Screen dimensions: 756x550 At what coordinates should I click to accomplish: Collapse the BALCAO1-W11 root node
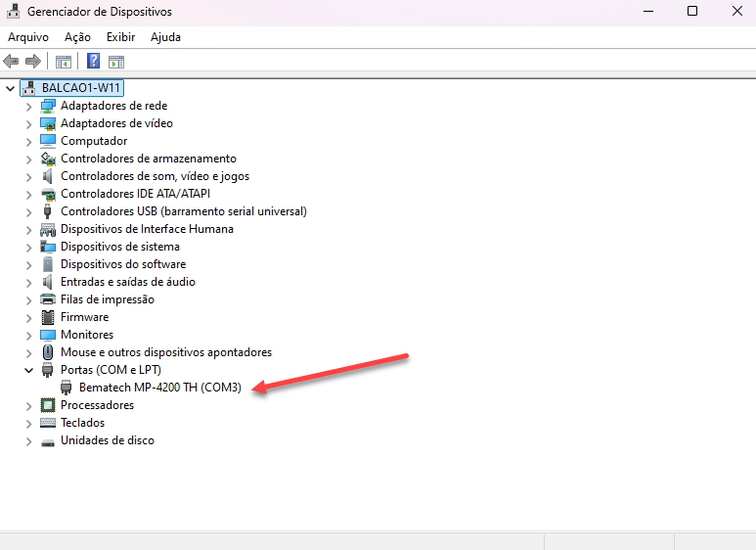tap(10, 88)
